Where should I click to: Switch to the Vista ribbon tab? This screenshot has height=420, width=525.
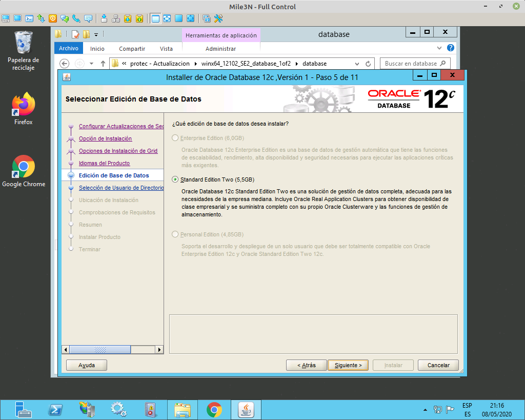[x=166, y=48]
